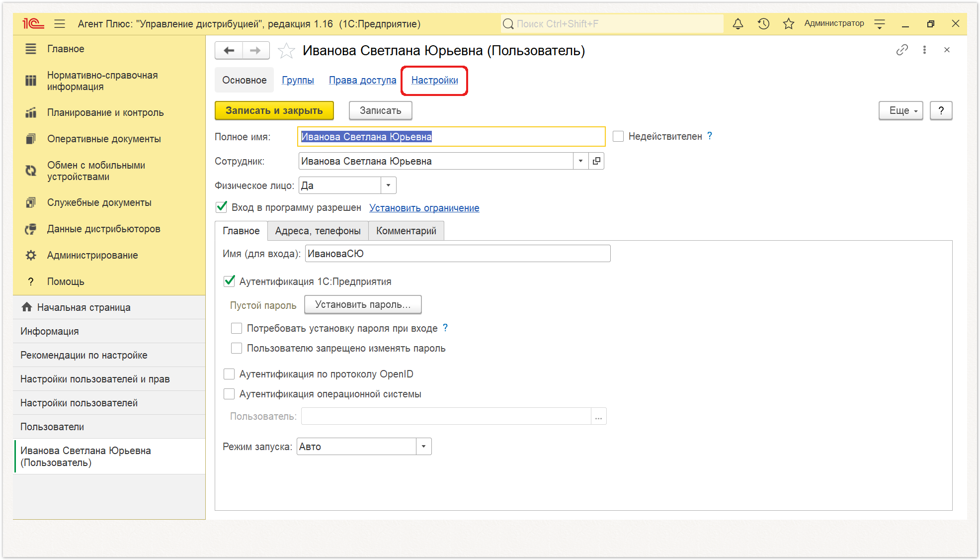Add user form to favorites star
The image size is (980, 560).
[286, 51]
